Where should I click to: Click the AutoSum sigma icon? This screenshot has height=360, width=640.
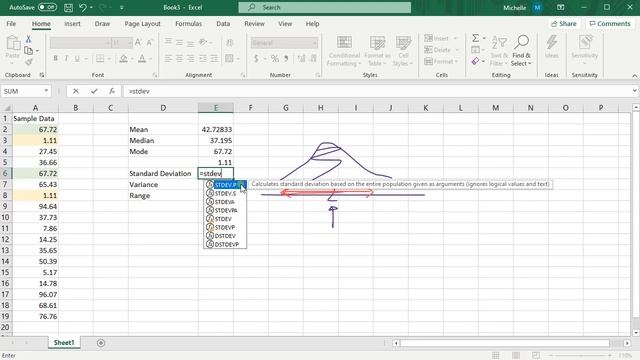tap(476, 38)
